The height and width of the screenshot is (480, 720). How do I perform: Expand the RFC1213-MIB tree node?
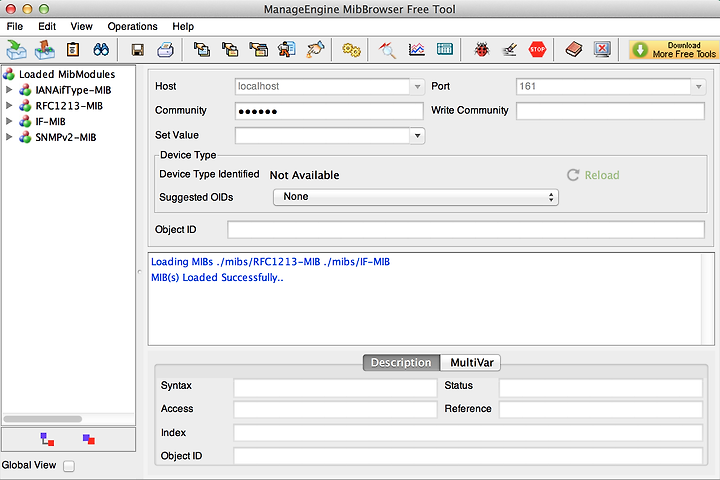coord(9,106)
